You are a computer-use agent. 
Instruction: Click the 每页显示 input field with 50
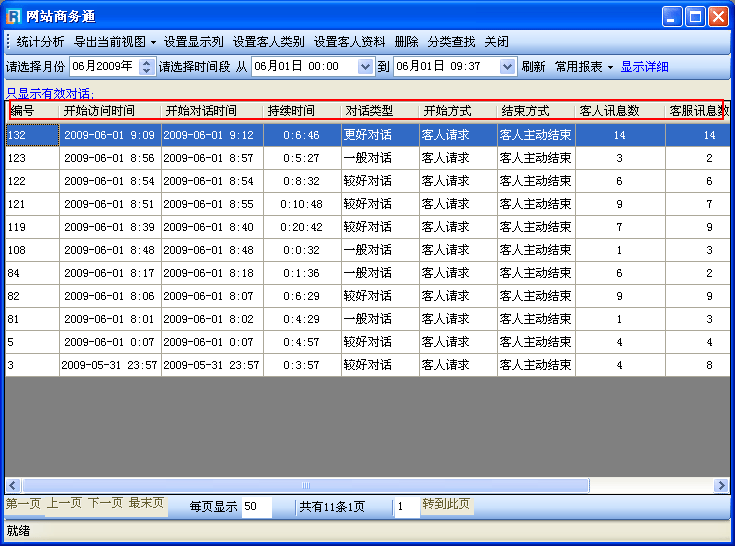256,507
